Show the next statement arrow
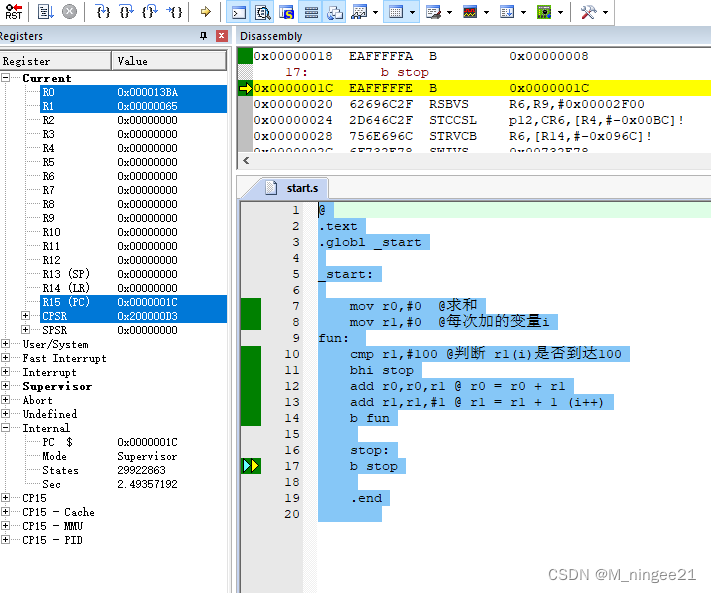This screenshot has height=593, width=711. coord(205,12)
